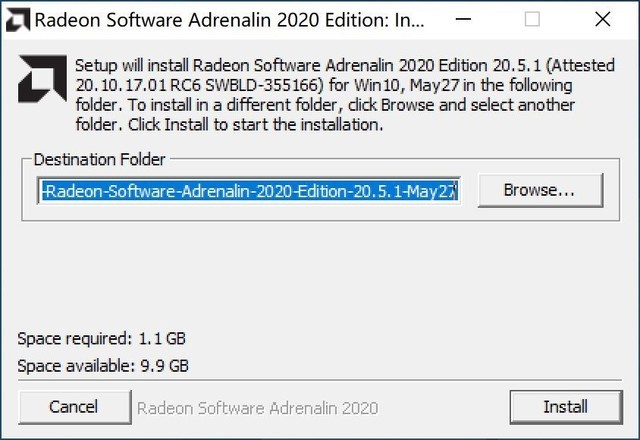Viewport: 640px width, 440px height.
Task: Close the Radeon Software installer dialog
Action: pyautogui.click(x=602, y=19)
